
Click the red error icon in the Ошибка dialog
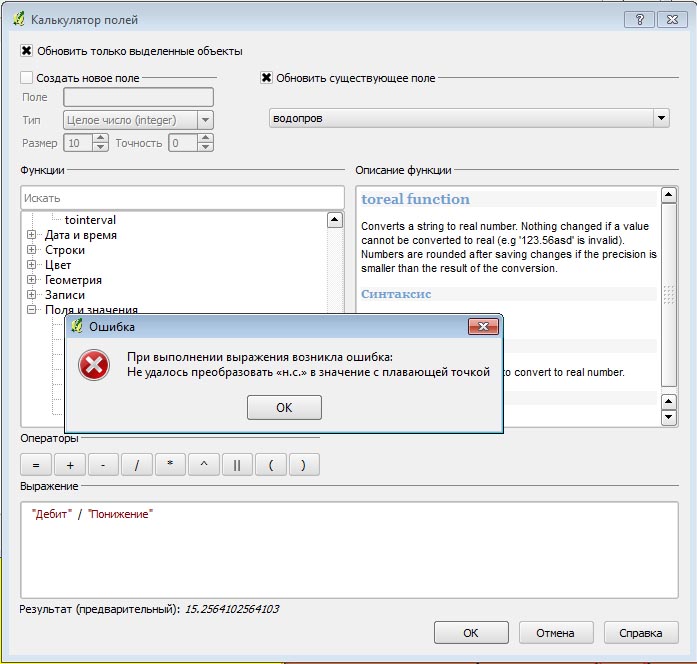(x=94, y=365)
